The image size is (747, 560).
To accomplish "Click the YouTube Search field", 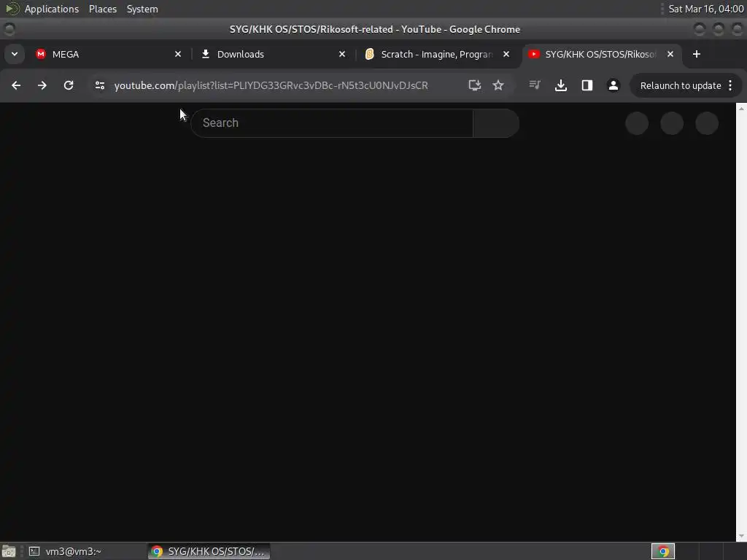I will (332, 122).
